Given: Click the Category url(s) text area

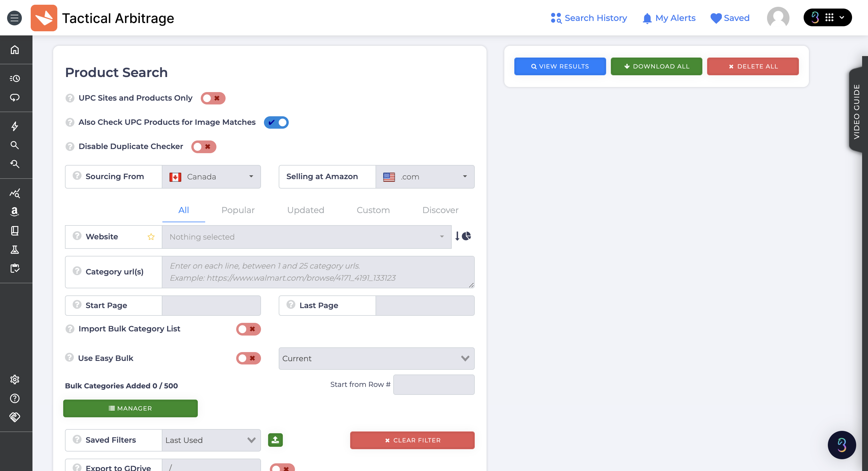Looking at the screenshot, I should (x=318, y=272).
